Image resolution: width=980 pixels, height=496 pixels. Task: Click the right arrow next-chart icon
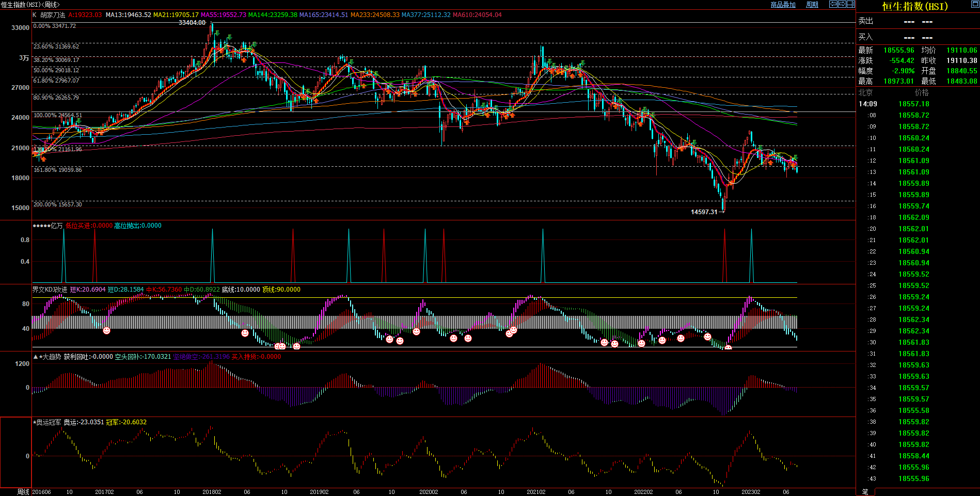click(x=842, y=4)
